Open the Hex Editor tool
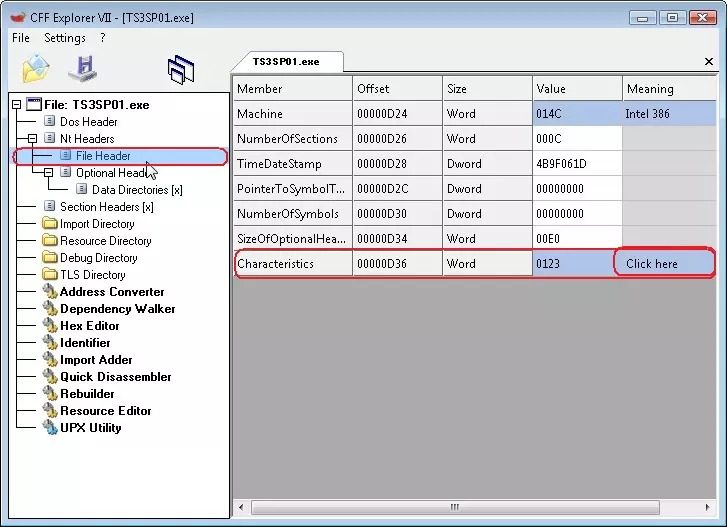 [89, 326]
